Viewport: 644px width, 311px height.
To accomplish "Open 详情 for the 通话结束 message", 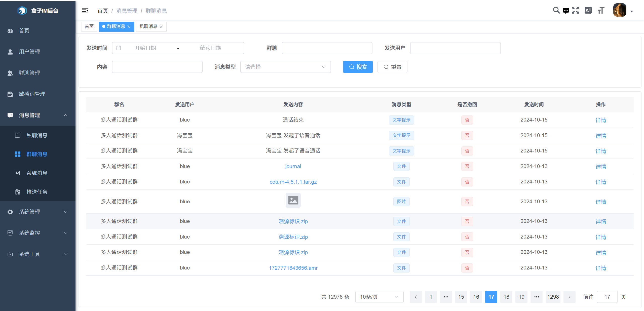I will [x=601, y=120].
